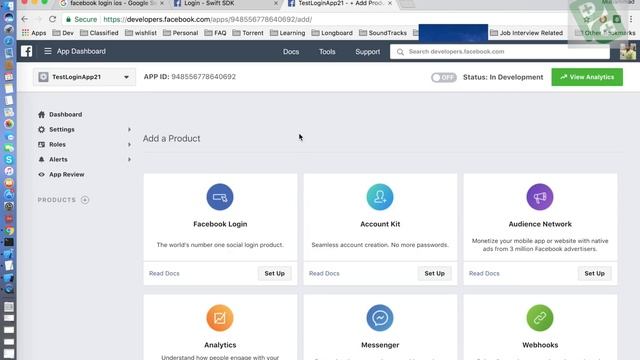Click the Analytics product icon
The image size is (640, 360).
pos(220,318)
